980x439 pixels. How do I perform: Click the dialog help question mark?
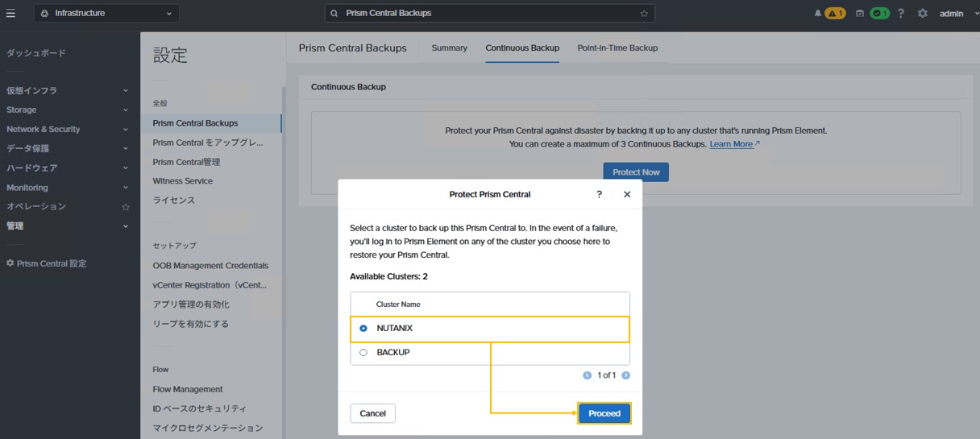[599, 194]
